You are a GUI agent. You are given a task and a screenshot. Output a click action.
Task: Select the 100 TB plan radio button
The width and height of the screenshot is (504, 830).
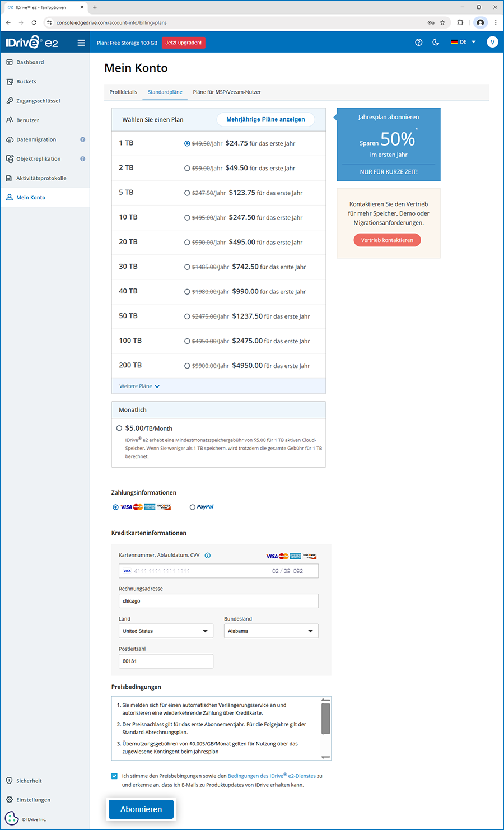187,341
